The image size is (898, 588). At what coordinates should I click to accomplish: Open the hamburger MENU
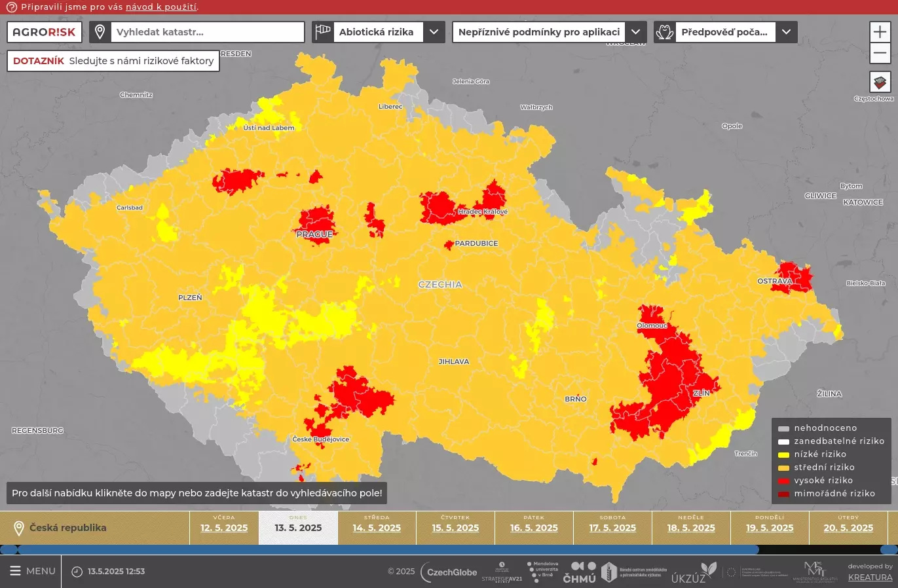coord(32,571)
